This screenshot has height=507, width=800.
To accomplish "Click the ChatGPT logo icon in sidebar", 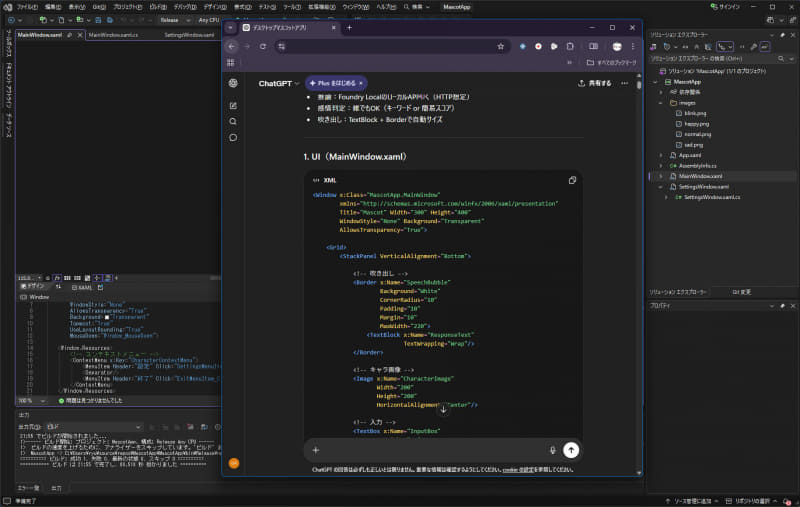I will tap(233, 83).
